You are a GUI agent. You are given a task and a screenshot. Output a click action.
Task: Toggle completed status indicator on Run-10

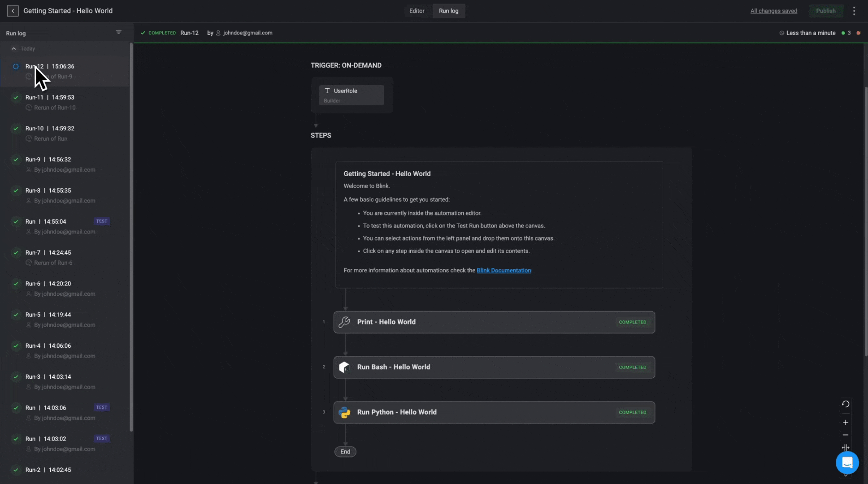pos(16,128)
